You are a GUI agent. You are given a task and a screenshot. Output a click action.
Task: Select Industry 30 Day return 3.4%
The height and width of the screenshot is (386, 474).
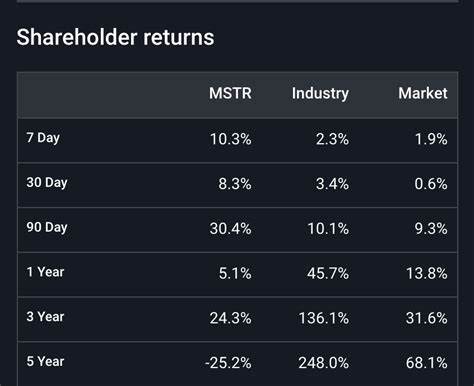[x=332, y=184]
